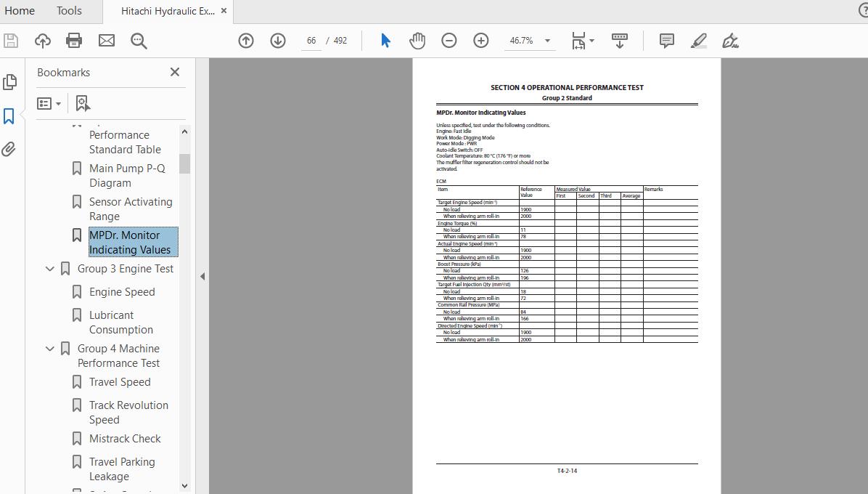Click the email envelope icon
Image resolution: width=868 pixels, height=494 pixels.
coord(106,41)
